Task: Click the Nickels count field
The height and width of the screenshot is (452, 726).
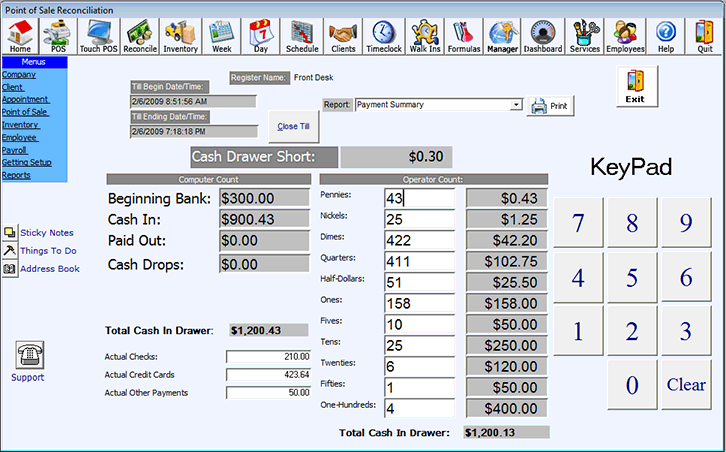Action: (x=419, y=219)
